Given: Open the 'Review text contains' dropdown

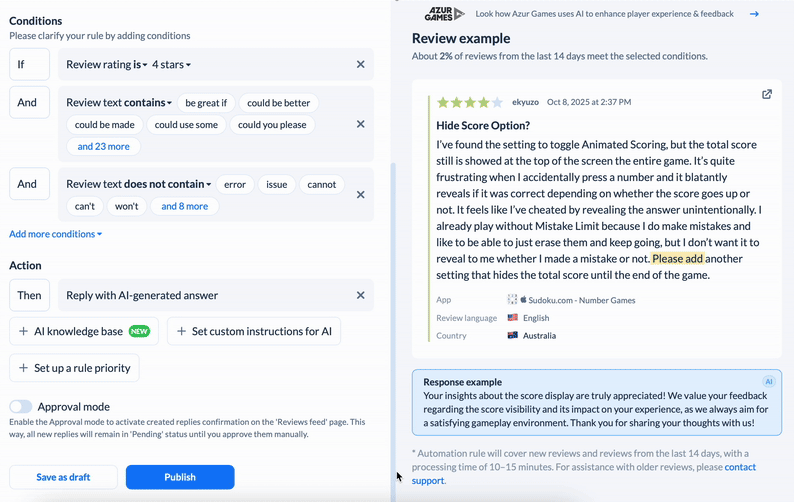Looking at the screenshot, I should pos(119,103).
